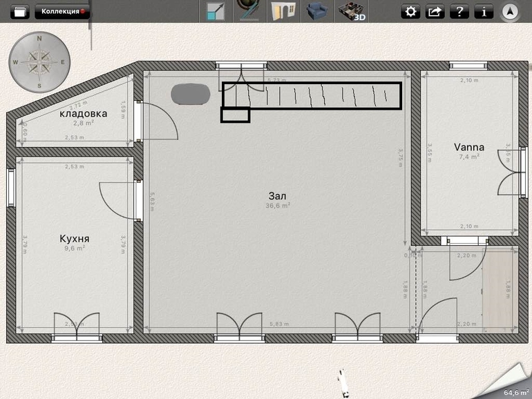
Task: Select the Зал room label
Action: [278, 197]
